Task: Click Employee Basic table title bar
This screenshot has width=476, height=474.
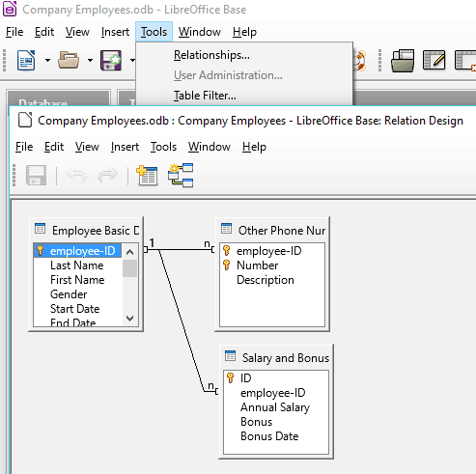Action: tap(86, 230)
